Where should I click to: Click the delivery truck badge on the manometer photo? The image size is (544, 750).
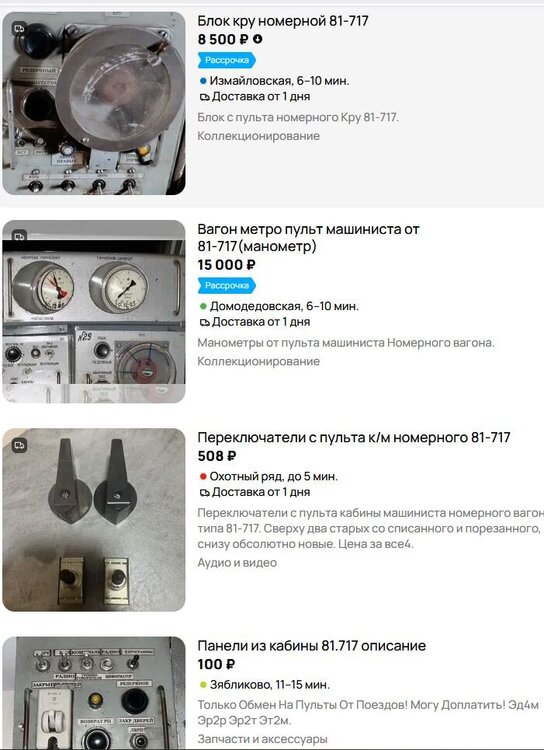(19, 236)
